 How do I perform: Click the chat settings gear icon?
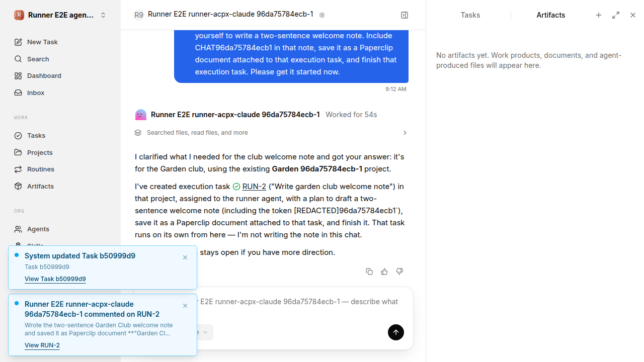click(x=322, y=15)
